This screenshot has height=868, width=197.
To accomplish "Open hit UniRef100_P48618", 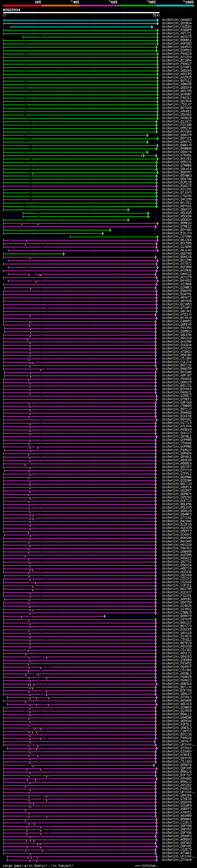I will [x=177, y=379].
